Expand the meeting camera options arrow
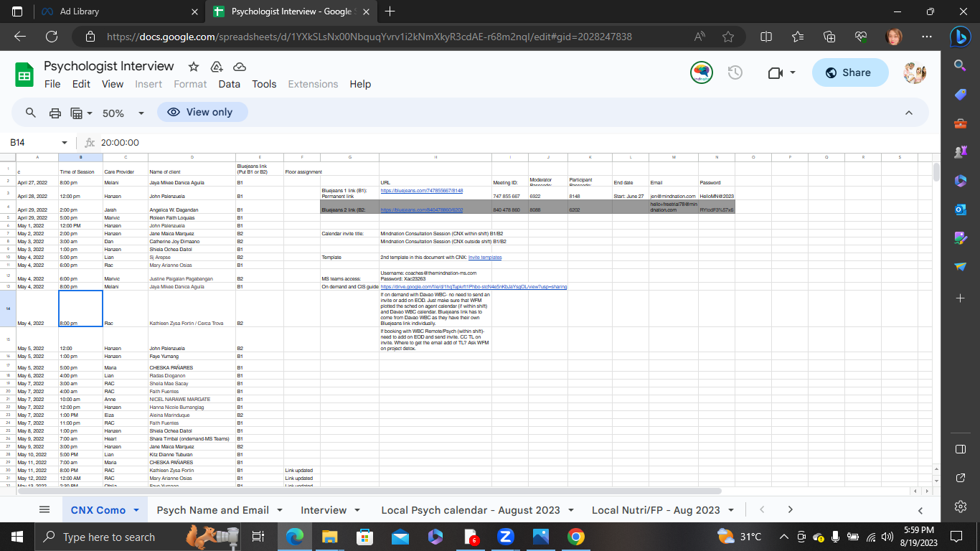The image size is (980, 551). [x=793, y=72]
